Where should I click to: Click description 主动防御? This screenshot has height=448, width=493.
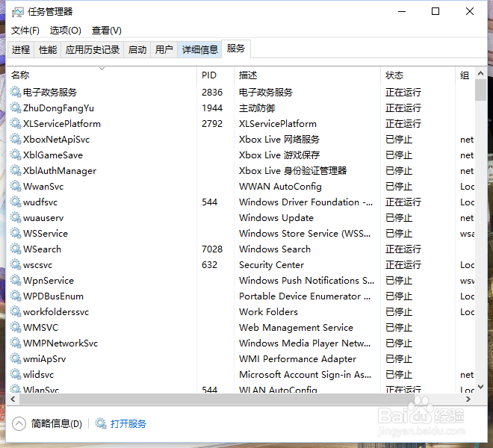tap(257, 108)
